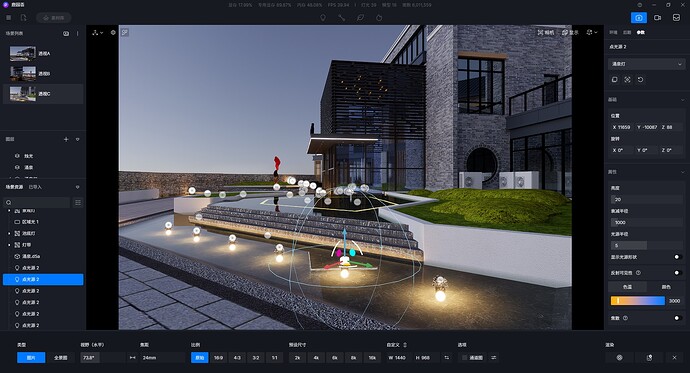The image size is (690, 373).
Task: Click the add layer plus icon
Action: 66,139
